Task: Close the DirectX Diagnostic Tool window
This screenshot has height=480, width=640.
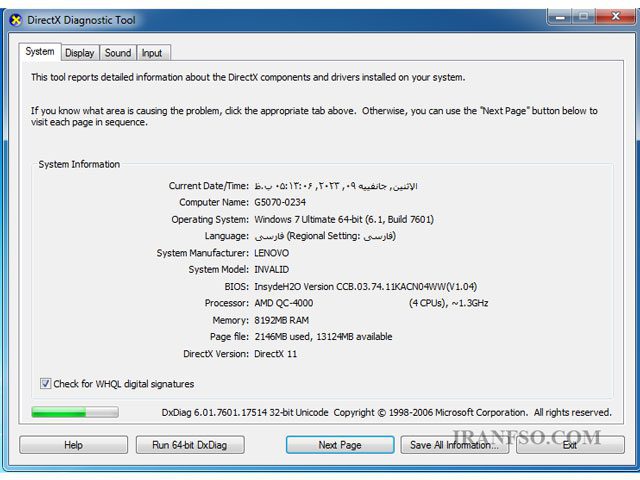Action: [x=615, y=17]
